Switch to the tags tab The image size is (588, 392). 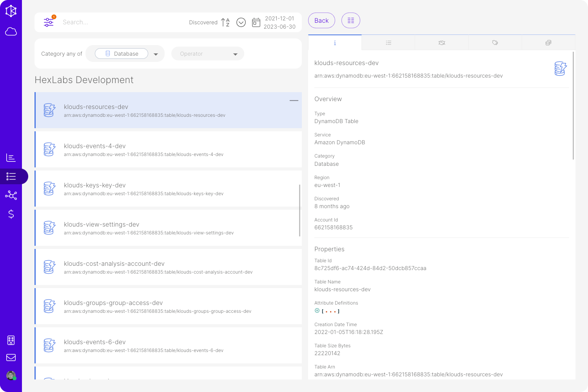(x=495, y=43)
